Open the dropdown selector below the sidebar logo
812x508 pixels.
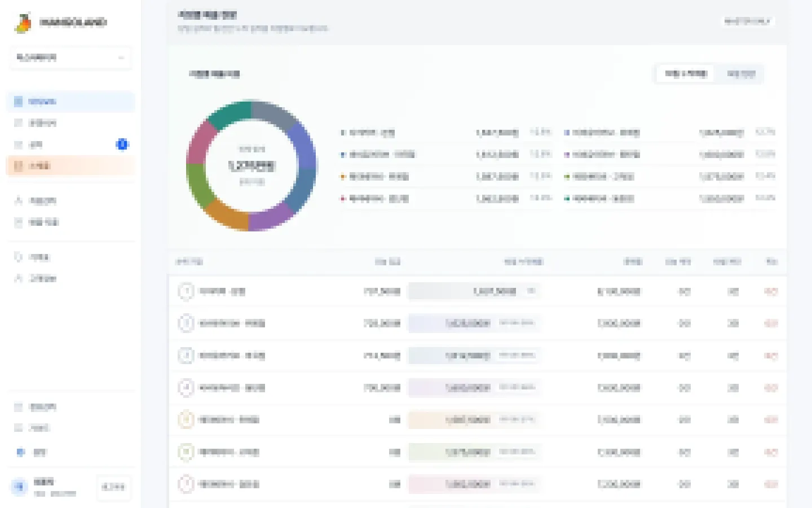(70, 58)
